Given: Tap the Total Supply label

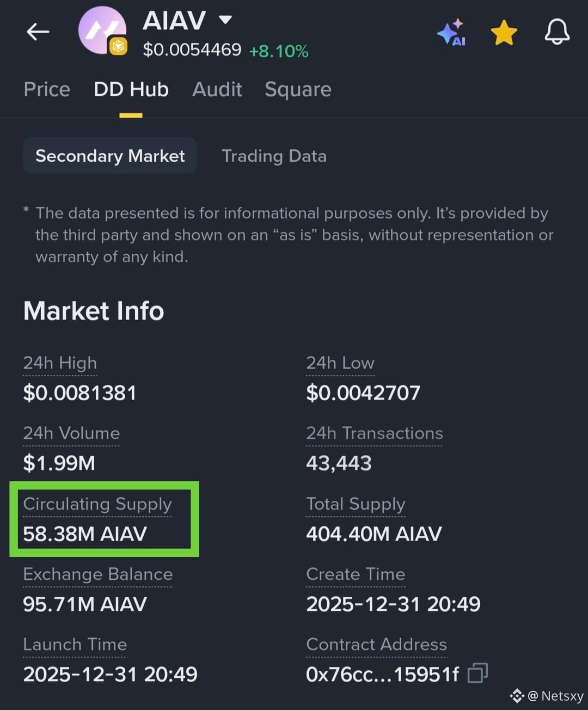Looking at the screenshot, I should pos(356,504).
